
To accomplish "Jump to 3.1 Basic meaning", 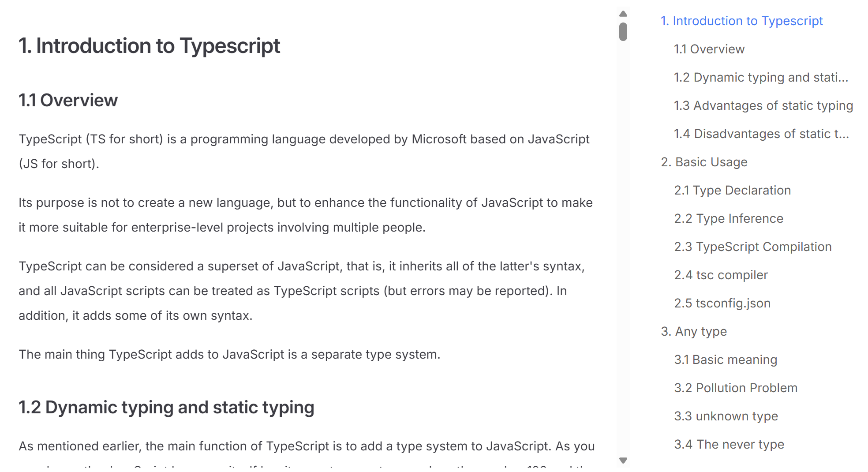I will [x=726, y=360].
